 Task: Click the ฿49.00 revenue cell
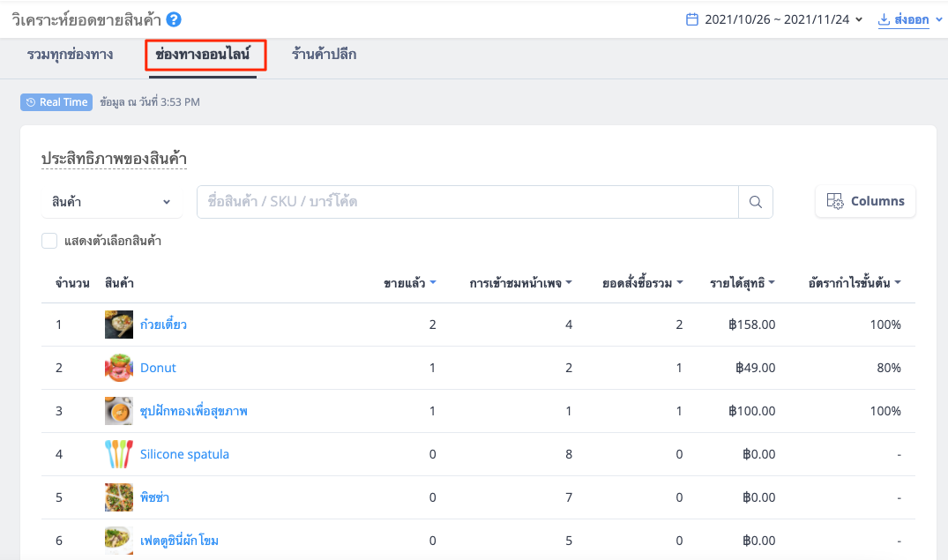point(755,368)
